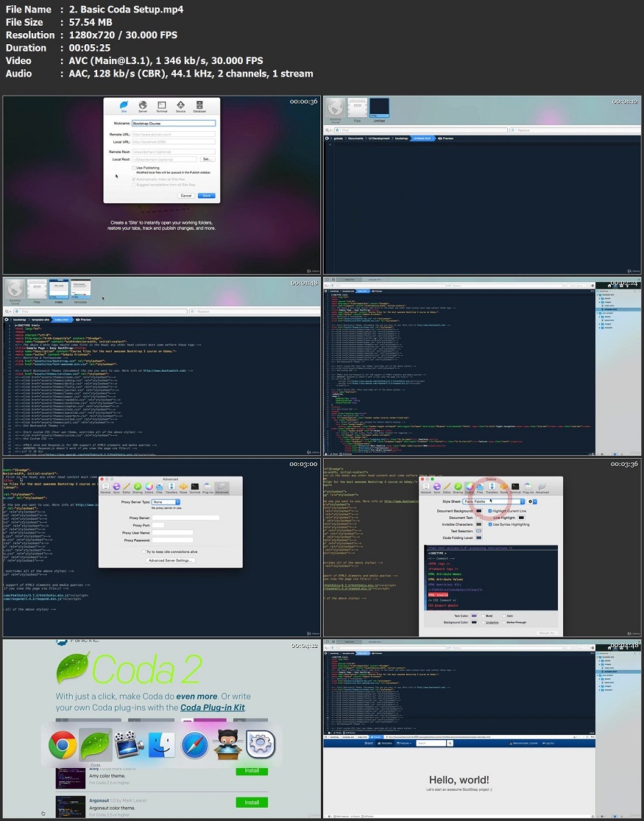
Task: Open Preview in the index.html path bar
Action: (83, 320)
